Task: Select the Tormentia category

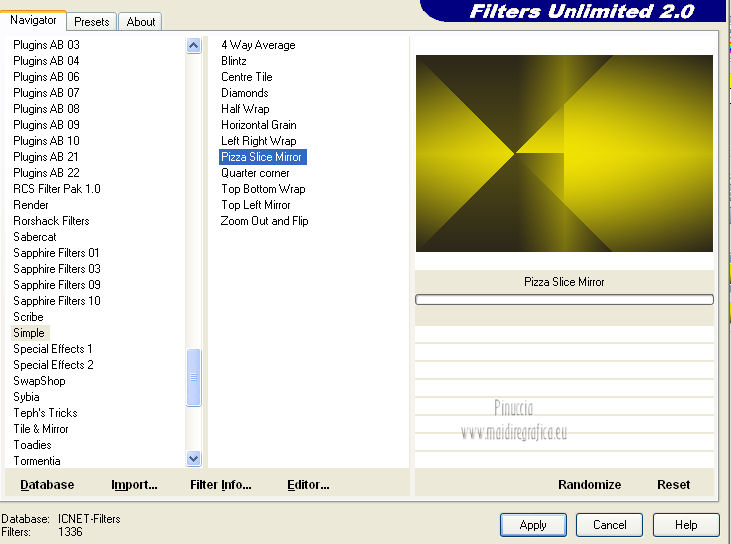Action: point(37,461)
